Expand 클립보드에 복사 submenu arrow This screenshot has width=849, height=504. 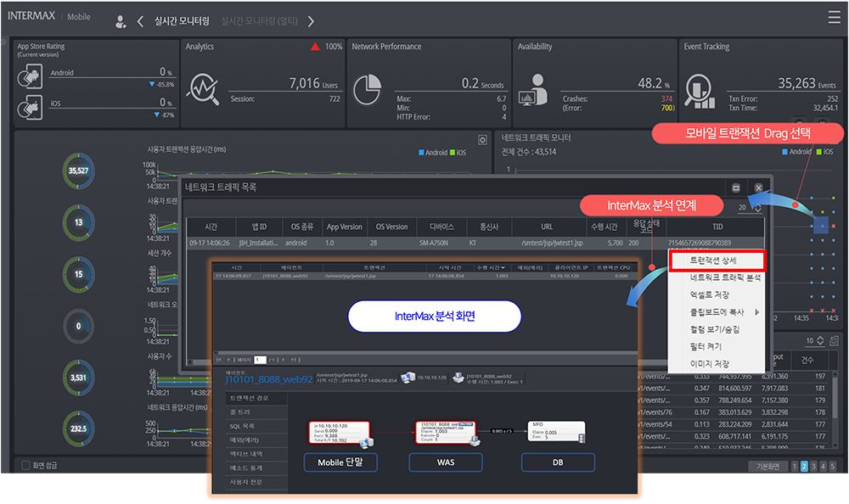point(757,312)
